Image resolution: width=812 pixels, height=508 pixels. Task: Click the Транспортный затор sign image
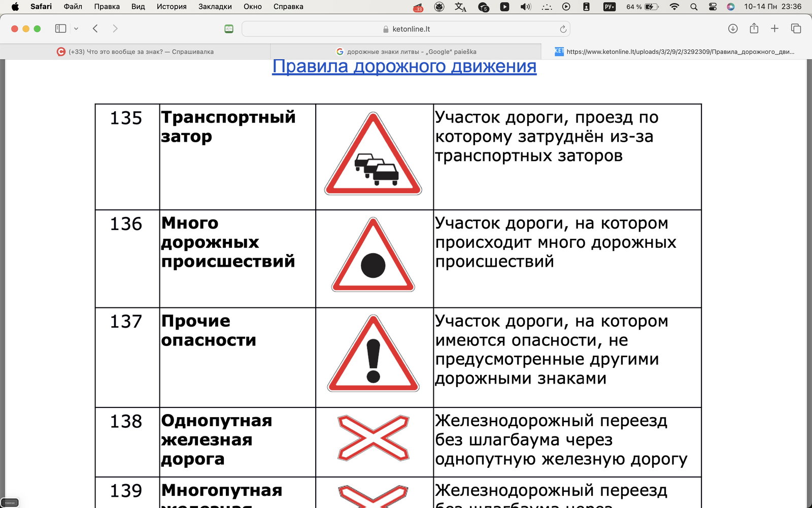pos(373,154)
